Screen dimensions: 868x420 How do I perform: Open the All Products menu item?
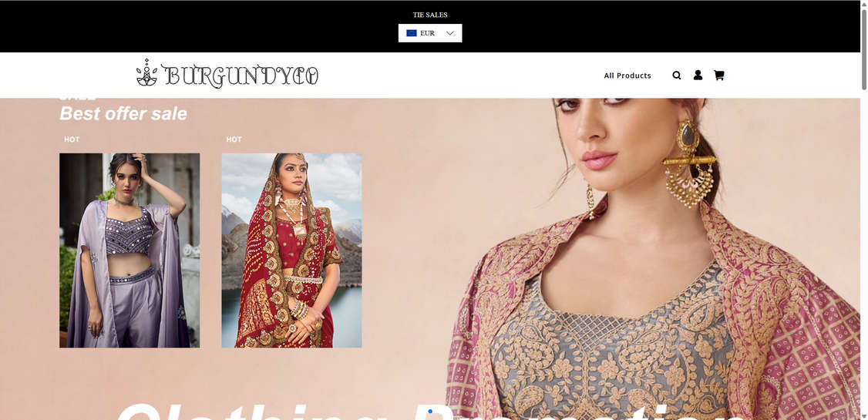(x=627, y=76)
